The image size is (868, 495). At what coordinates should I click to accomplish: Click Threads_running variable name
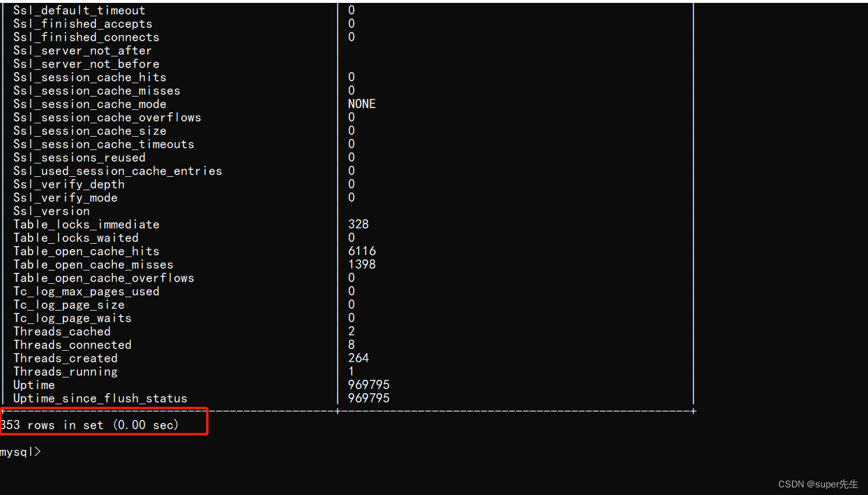click(x=65, y=372)
